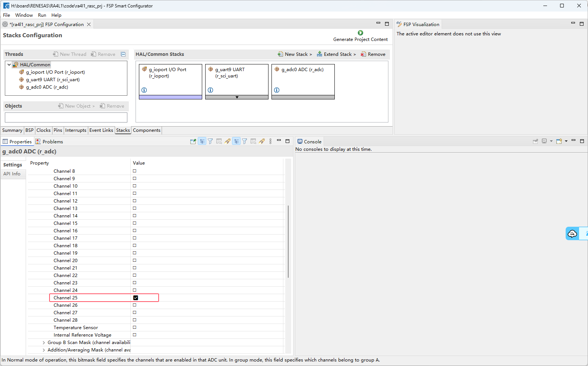Open info for g_adc0 ADC stack
Screen dimensions: 588x366
point(277,90)
